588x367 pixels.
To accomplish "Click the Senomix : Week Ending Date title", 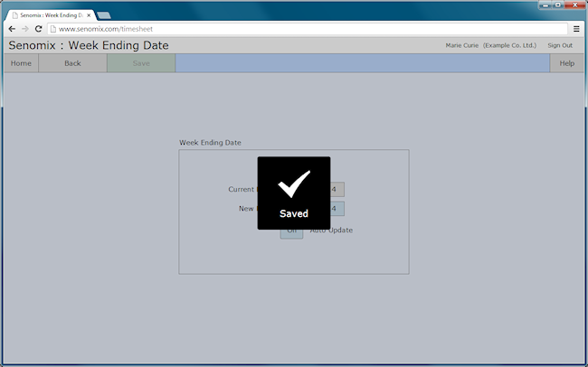I will point(89,45).
